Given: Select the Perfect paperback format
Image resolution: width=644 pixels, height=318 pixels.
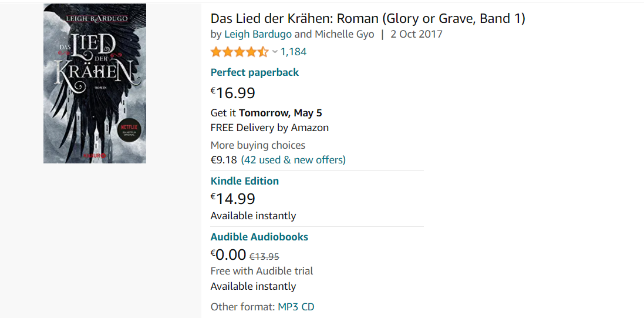Looking at the screenshot, I should tap(254, 72).
